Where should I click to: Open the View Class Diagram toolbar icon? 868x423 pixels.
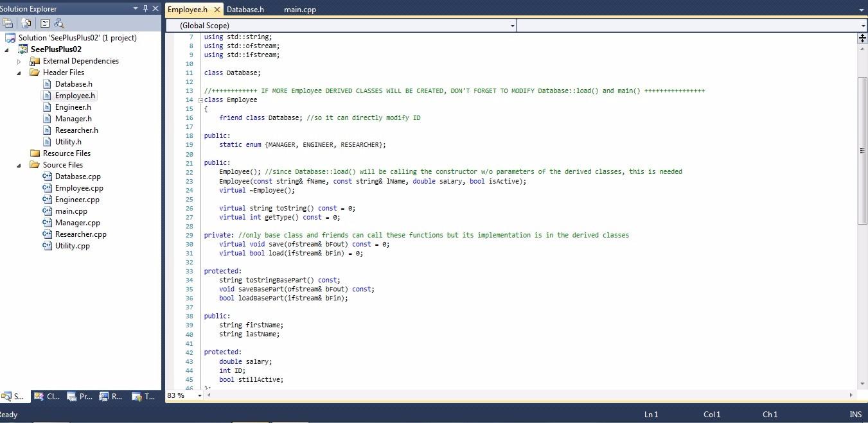[x=59, y=23]
